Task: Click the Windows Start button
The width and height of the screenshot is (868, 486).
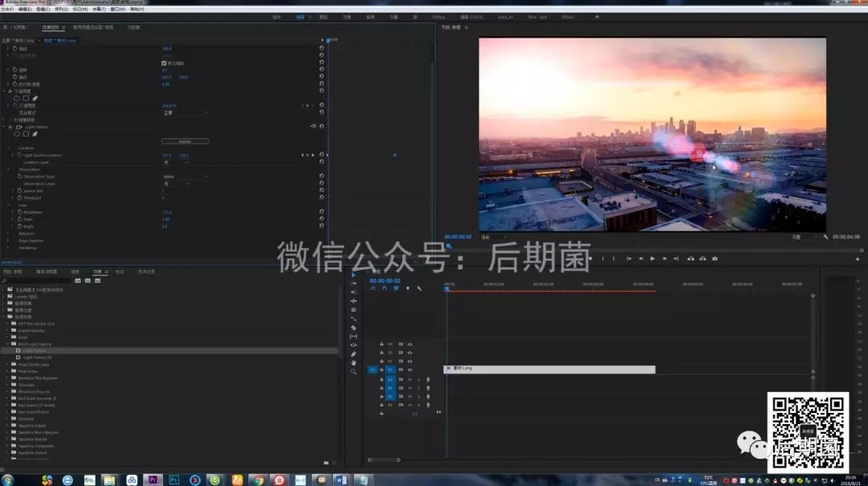Action: [7, 480]
